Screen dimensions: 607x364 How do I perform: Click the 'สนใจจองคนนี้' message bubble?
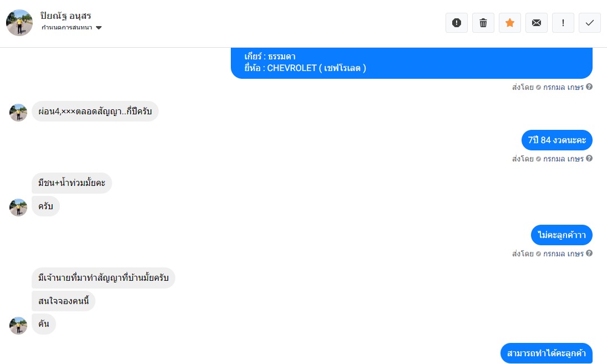click(64, 301)
